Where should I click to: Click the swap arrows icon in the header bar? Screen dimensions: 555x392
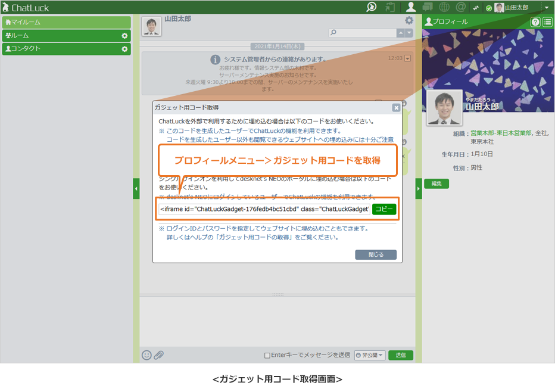[476, 8]
